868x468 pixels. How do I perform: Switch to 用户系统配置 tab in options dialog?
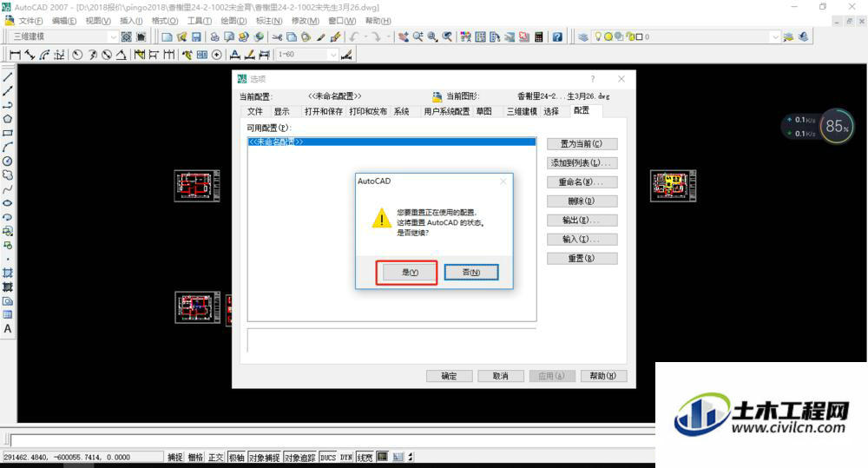(447, 111)
